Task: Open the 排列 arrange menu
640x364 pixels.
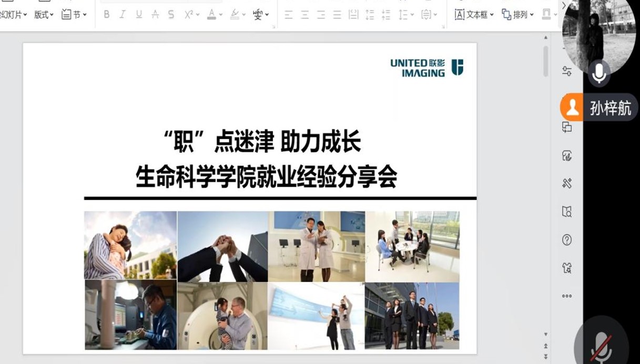Action: tap(517, 15)
